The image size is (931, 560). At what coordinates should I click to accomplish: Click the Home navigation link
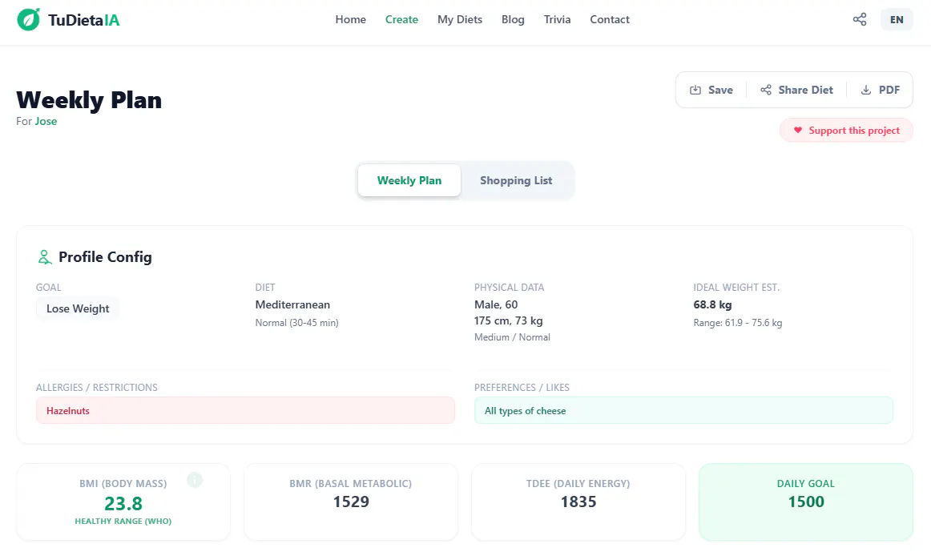(350, 19)
